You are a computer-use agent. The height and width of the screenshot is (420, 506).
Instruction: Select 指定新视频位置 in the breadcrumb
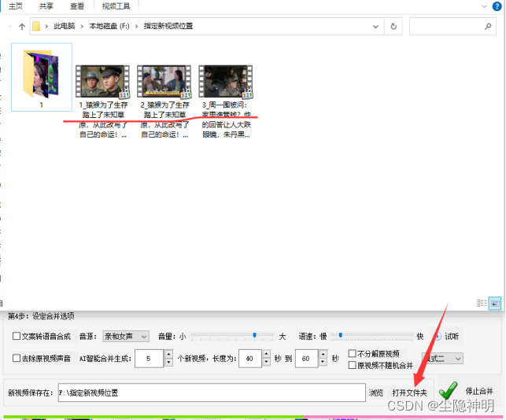click(168, 26)
